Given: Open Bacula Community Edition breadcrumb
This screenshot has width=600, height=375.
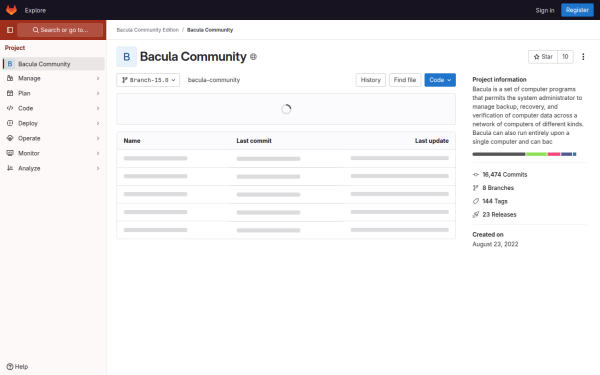Looking at the screenshot, I should [x=148, y=30].
